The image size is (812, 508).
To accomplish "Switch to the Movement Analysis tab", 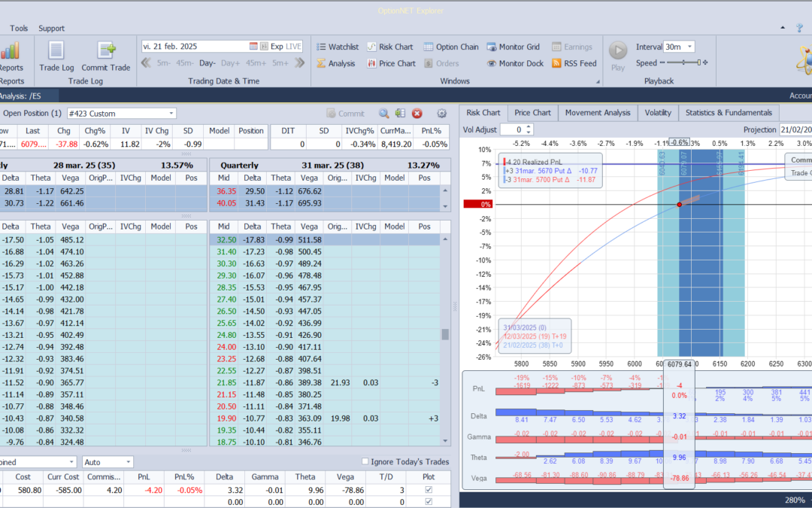I will click(597, 113).
